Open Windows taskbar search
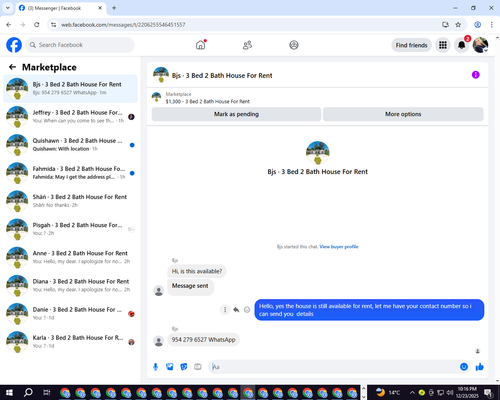 (x=28, y=392)
